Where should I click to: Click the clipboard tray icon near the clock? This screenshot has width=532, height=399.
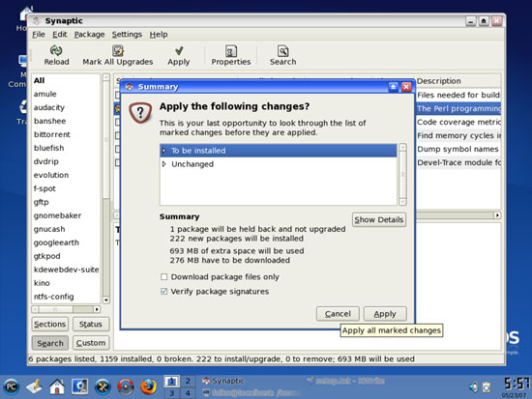point(487,386)
